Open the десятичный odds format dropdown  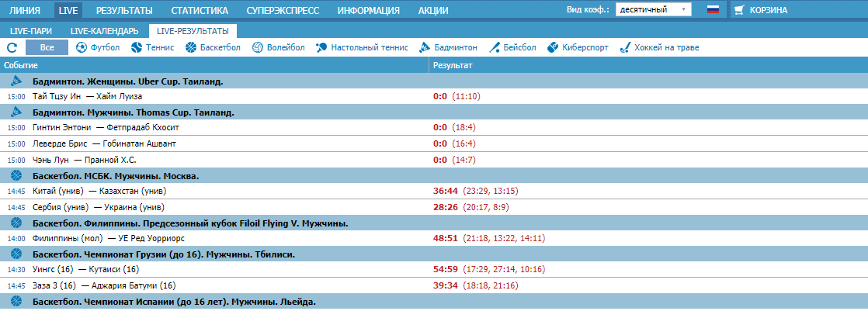point(653,9)
